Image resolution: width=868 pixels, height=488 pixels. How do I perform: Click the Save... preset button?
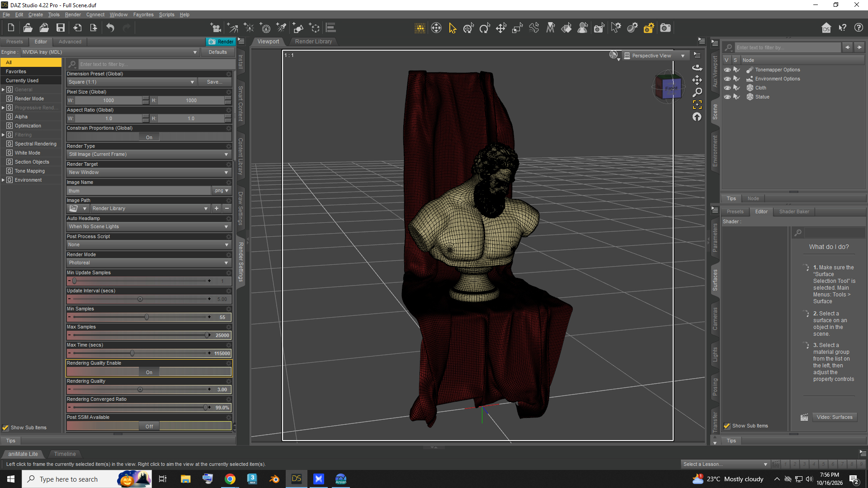[214, 82]
